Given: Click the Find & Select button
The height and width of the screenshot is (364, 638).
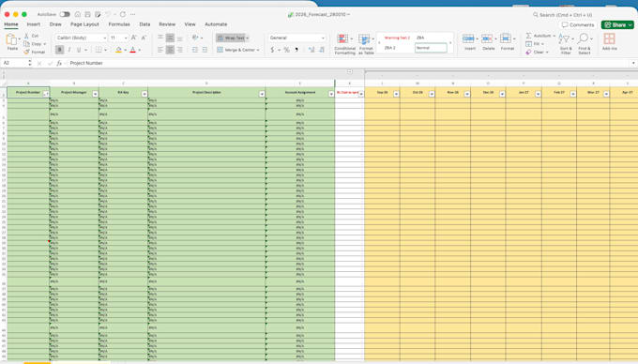Looking at the screenshot, I should [585, 44].
